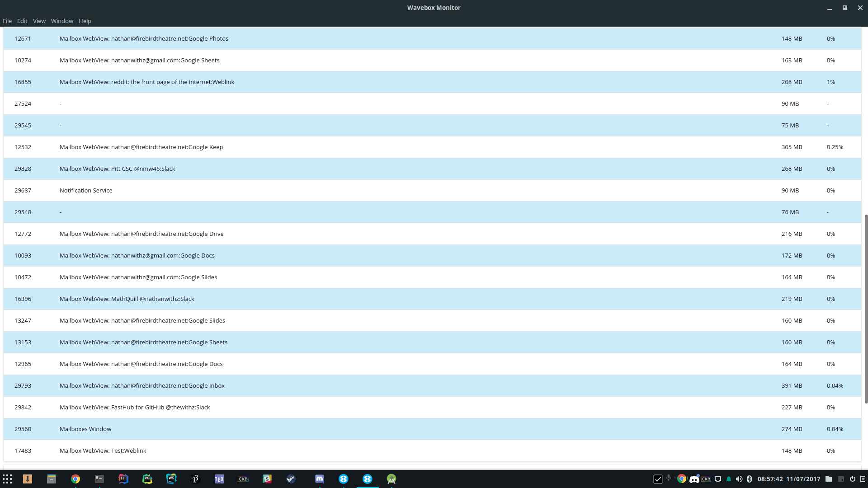
Task: Open the application launcher grid
Action: tap(7, 479)
